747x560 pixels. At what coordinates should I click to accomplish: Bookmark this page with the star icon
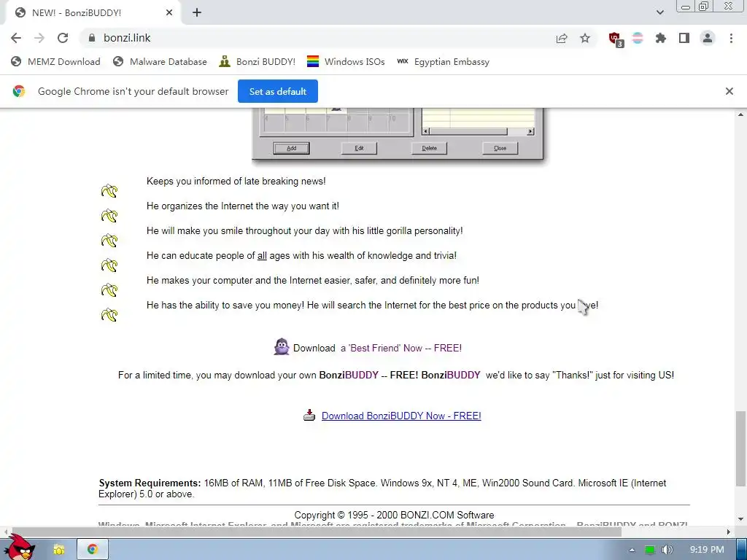click(585, 38)
